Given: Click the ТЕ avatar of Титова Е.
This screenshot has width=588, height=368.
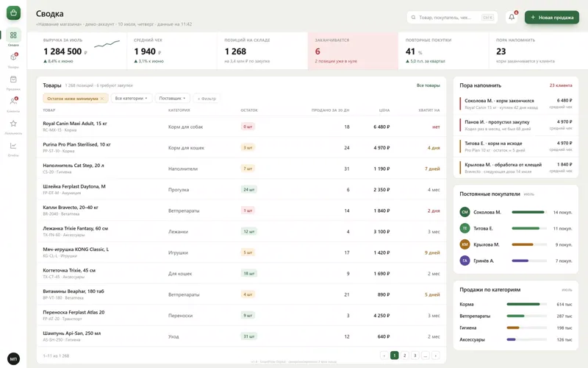Looking at the screenshot, I should pos(465,228).
